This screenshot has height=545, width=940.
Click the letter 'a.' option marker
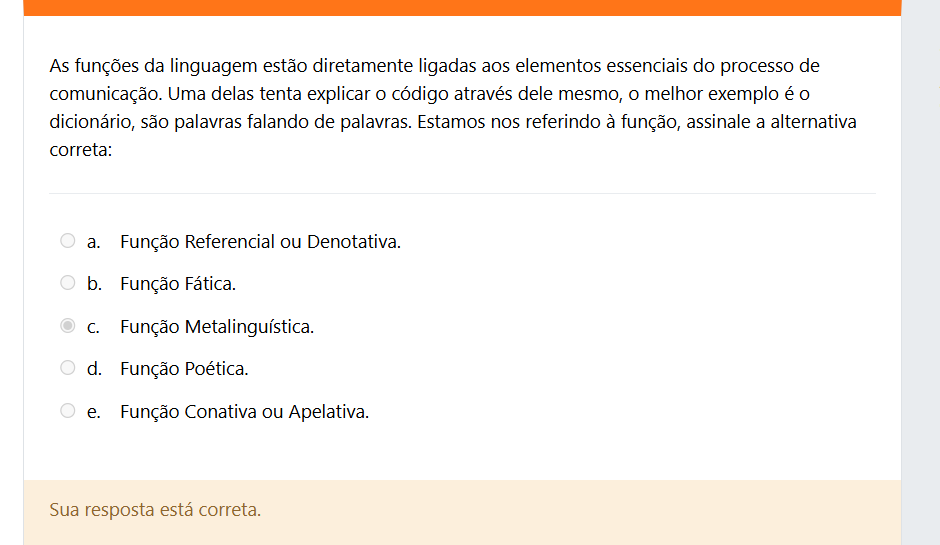[x=94, y=242]
